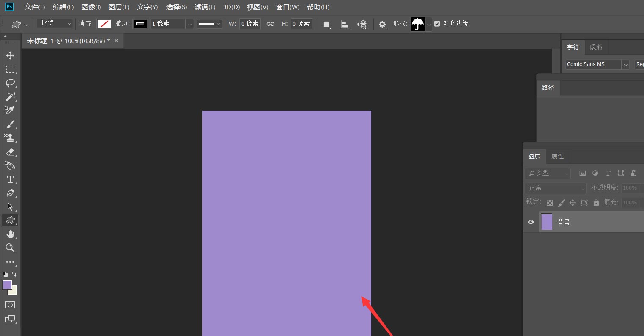Reset default foreground and background colors
The width and height of the screenshot is (644, 336).
pyautogui.click(x=5, y=274)
